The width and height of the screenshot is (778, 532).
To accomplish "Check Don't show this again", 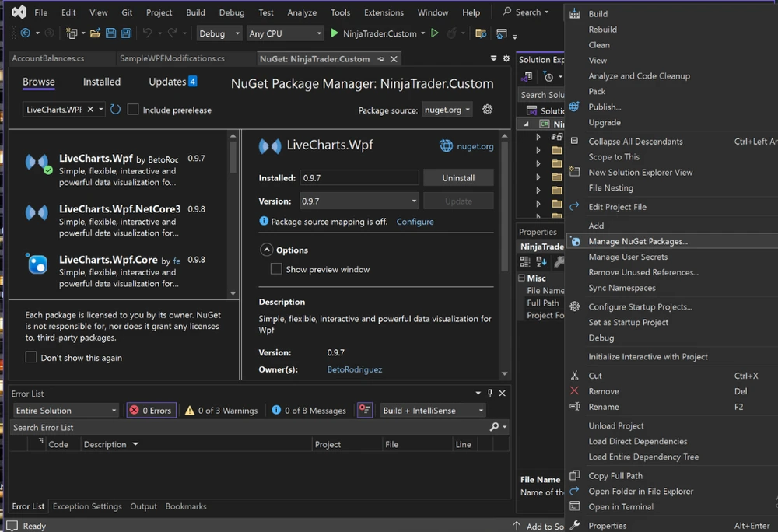I will (31, 357).
